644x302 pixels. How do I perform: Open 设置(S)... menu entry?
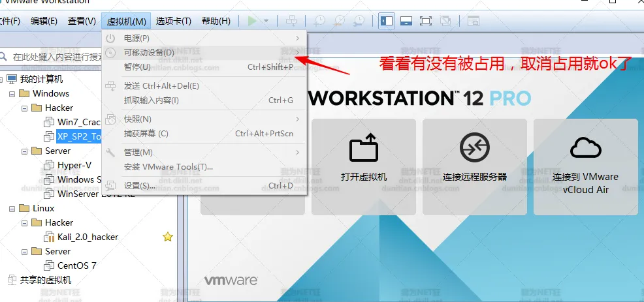point(204,186)
